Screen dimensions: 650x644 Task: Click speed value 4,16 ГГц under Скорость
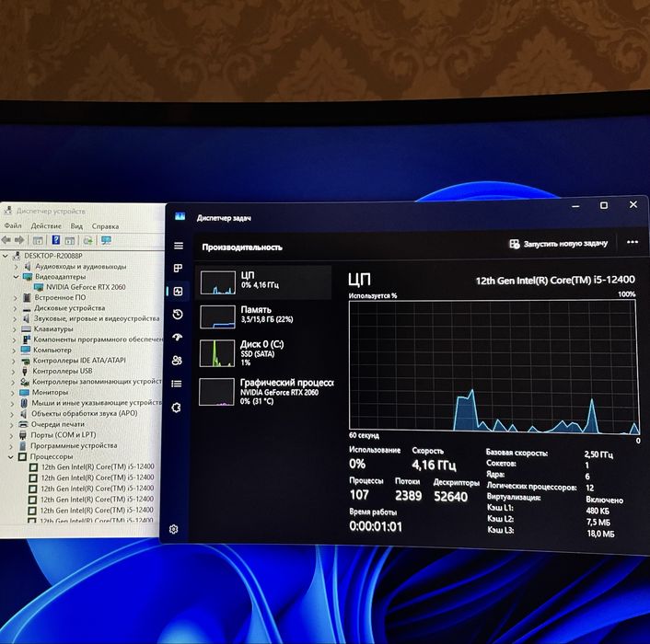(x=434, y=466)
